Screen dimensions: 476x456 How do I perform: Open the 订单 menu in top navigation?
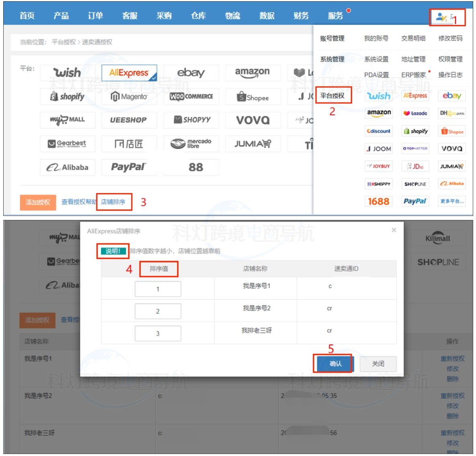[x=95, y=16]
